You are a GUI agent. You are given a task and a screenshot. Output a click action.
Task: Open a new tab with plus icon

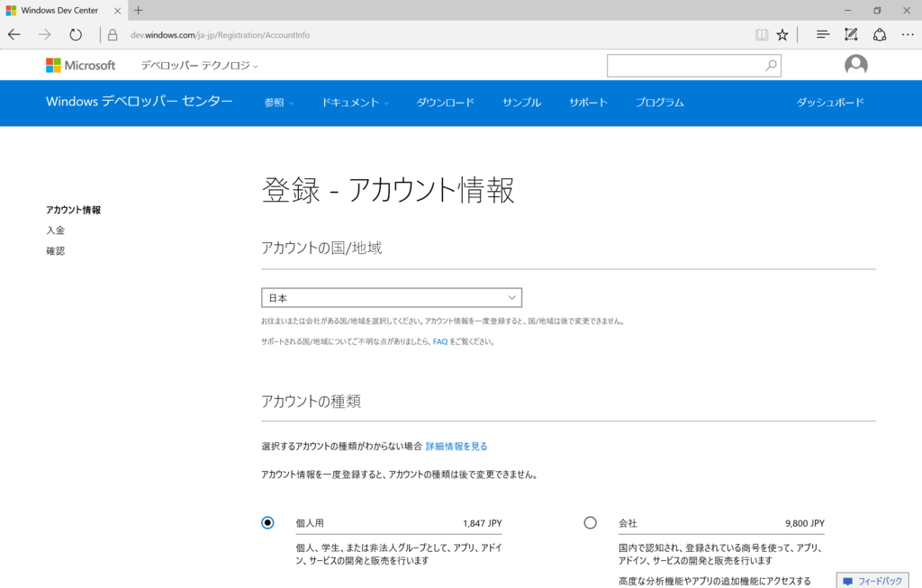click(x=138, y=10)
